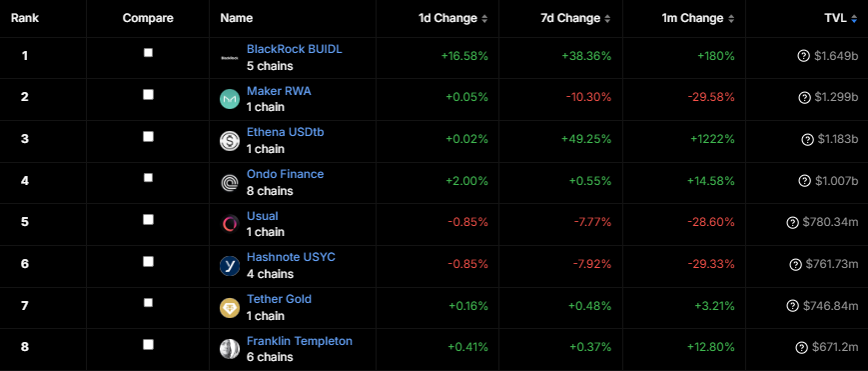Click the Hashnote USYC logo icon

229,266
